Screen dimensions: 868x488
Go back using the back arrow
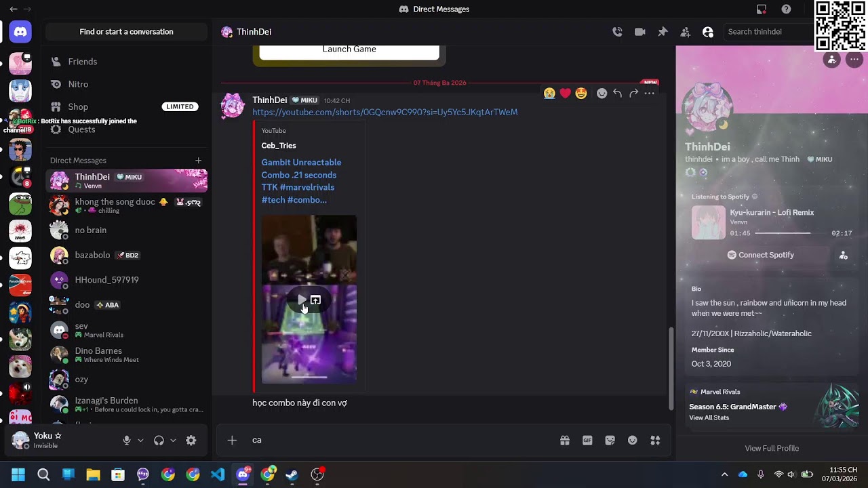(x=13, y=9)
